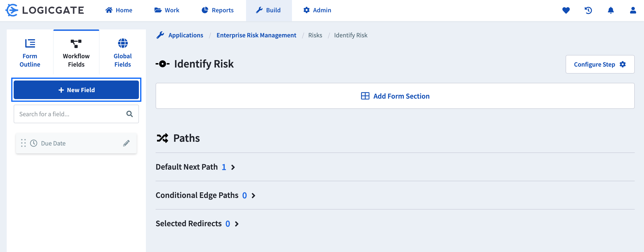The height and width of the screenshot is (252, 644).
Task: Open the Reports menu
Action: click(218, 10)
